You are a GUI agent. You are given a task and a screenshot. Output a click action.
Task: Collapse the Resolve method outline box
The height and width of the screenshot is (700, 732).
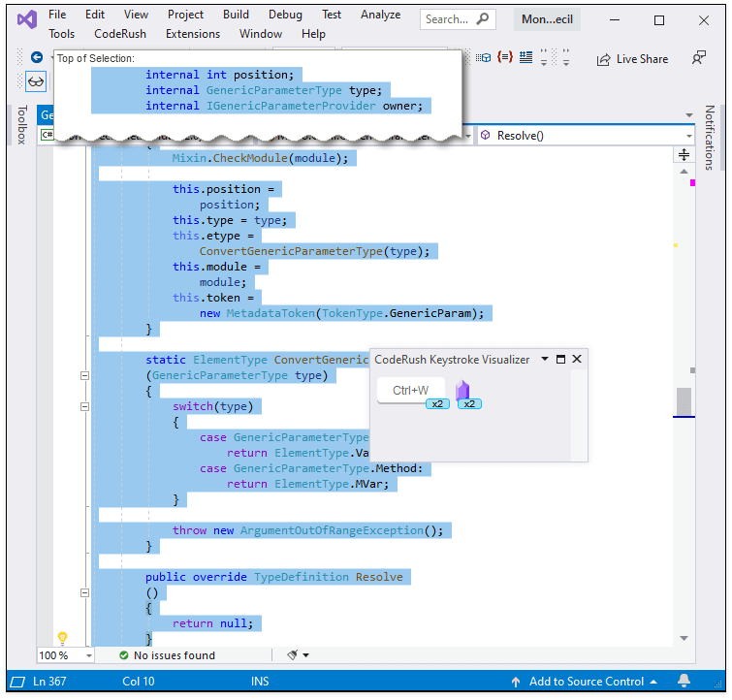[84, 592]
